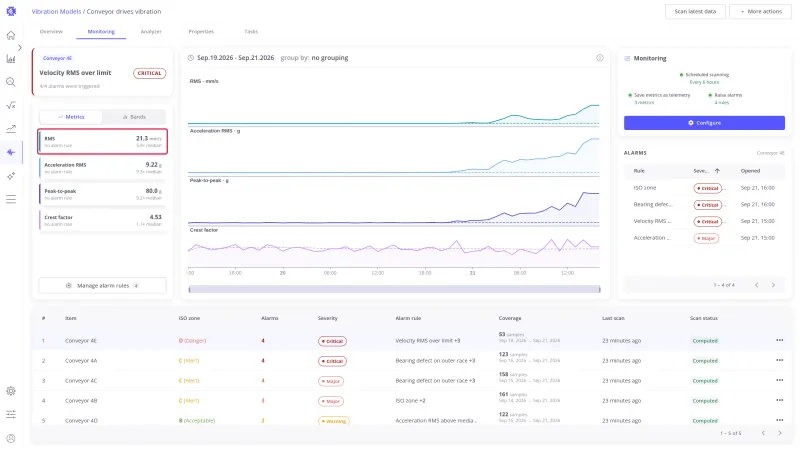Switch to the Bands toggle
Viewport: 800px width, 450px height.
134,117
